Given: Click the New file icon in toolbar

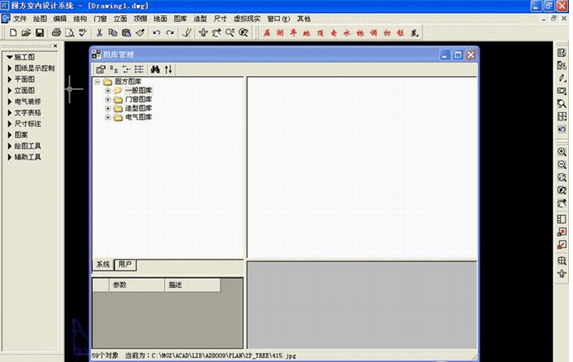Looking at the screenshot, I should [x=13, y=33].
